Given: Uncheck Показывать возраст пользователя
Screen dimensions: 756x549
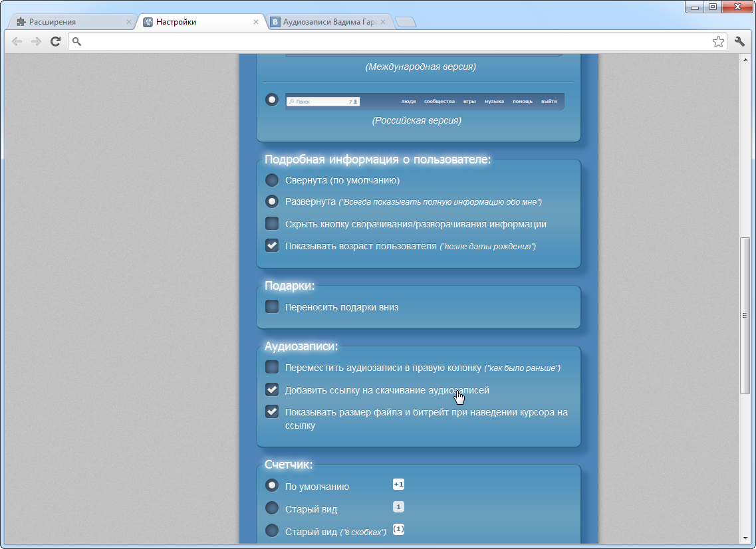Looking at the screenshot, I should pos(272,245).
